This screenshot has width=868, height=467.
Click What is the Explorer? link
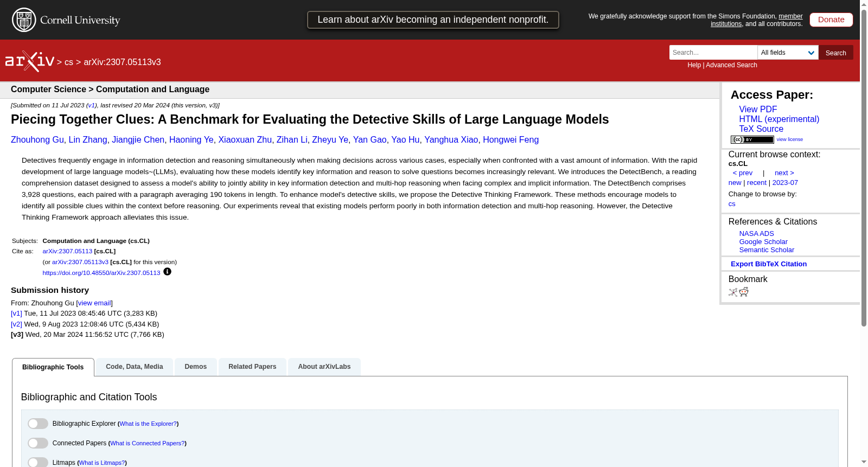tap(148, 424)
